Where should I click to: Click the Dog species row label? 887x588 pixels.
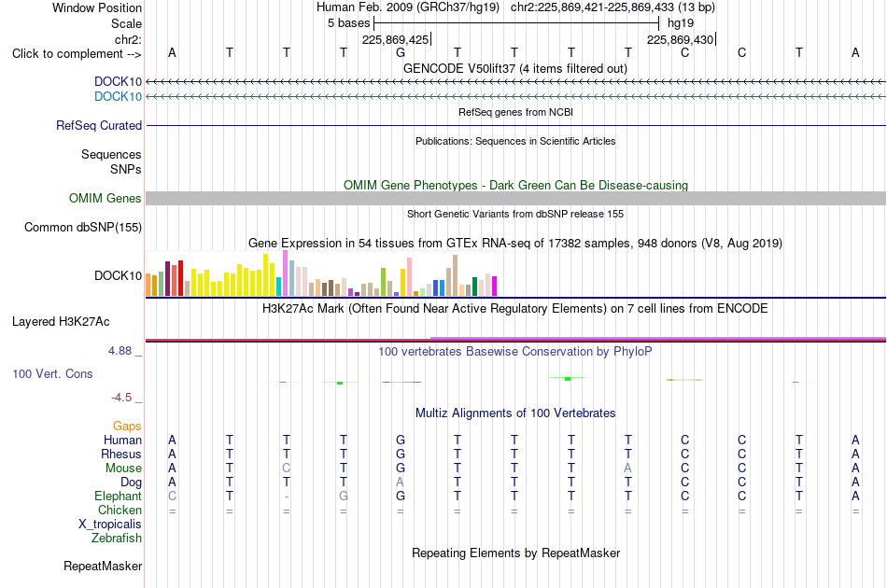click(x=132, y=483)
